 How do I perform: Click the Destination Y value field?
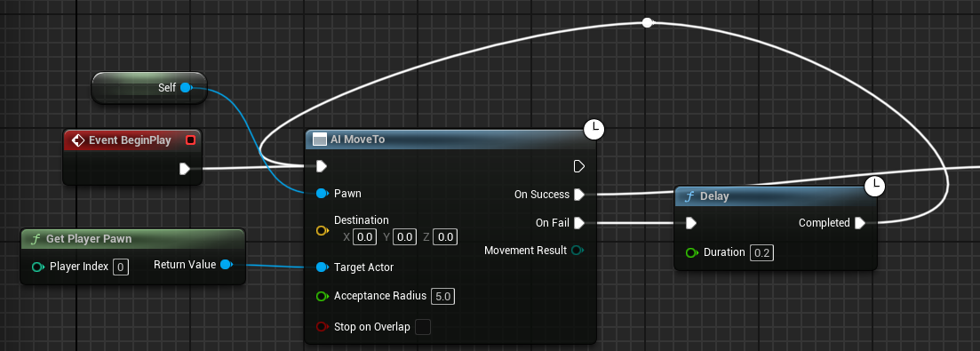pyautogui.click(x=405, y=237)
